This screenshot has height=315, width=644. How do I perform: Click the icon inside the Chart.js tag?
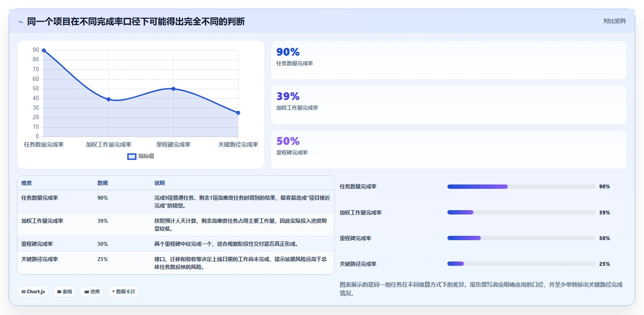[23, 292]
